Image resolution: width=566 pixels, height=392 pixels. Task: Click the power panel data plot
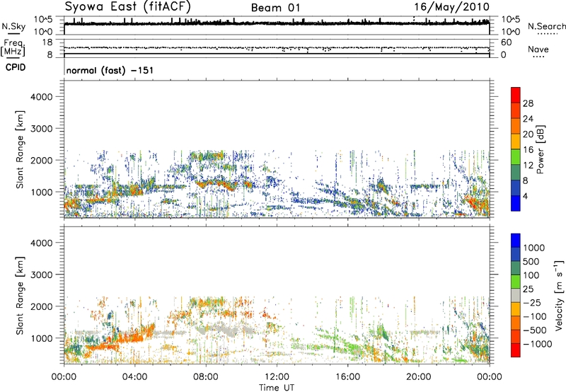tap(277, 149)
